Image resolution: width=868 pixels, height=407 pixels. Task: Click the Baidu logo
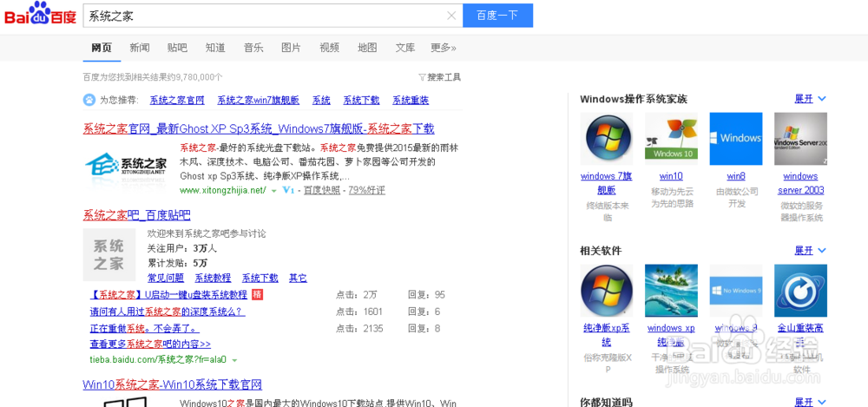coord(40,14)
